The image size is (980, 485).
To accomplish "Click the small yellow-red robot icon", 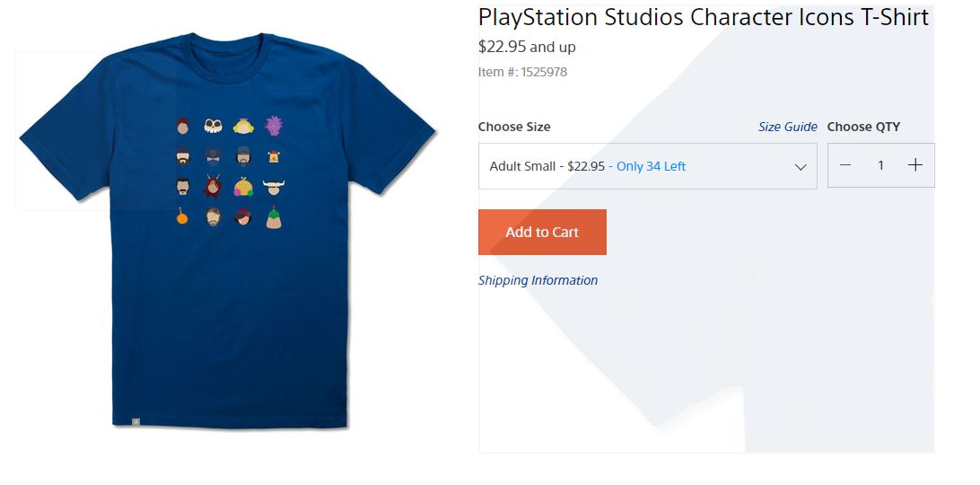I will click(274, 156).
